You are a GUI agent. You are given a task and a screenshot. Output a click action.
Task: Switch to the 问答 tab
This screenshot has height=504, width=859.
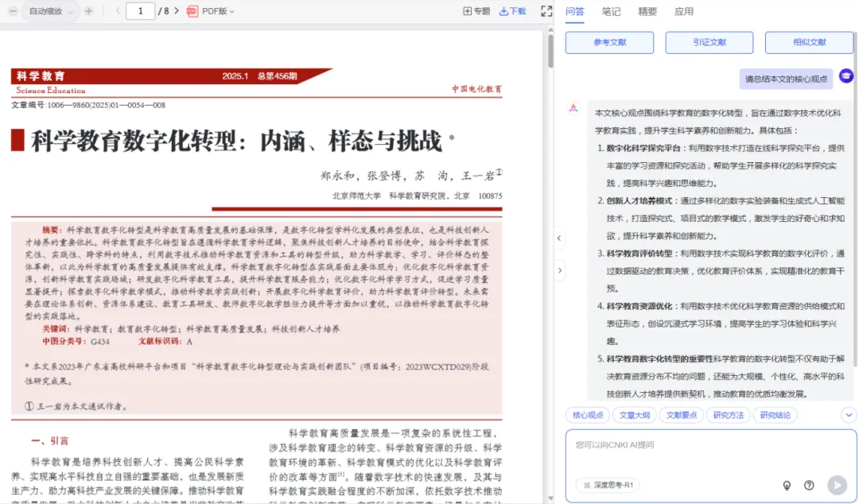pos(575,11)
